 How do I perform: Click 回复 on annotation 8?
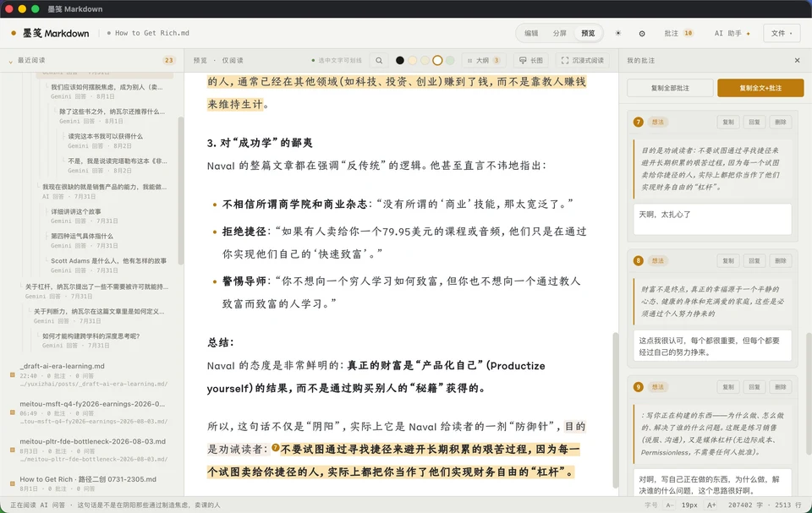[754, 261]
